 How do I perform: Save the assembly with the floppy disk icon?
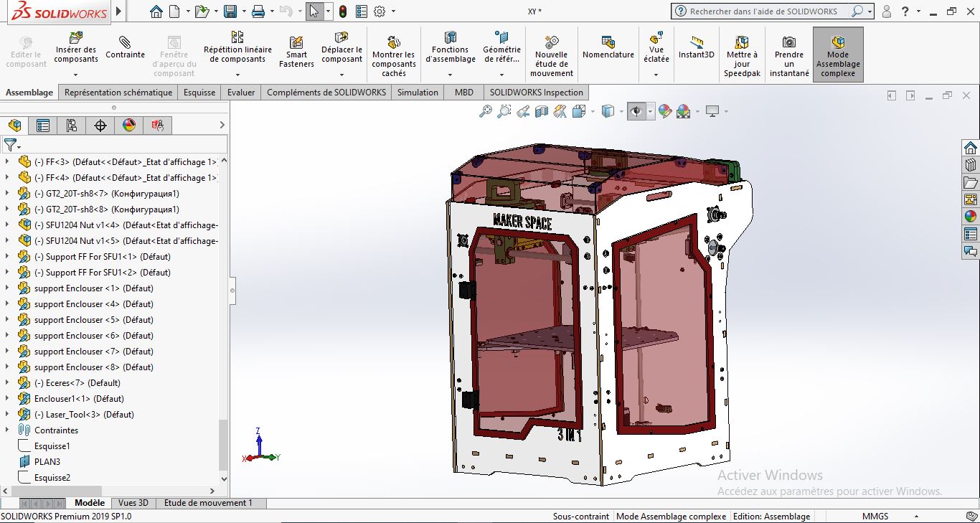(230, 11)
